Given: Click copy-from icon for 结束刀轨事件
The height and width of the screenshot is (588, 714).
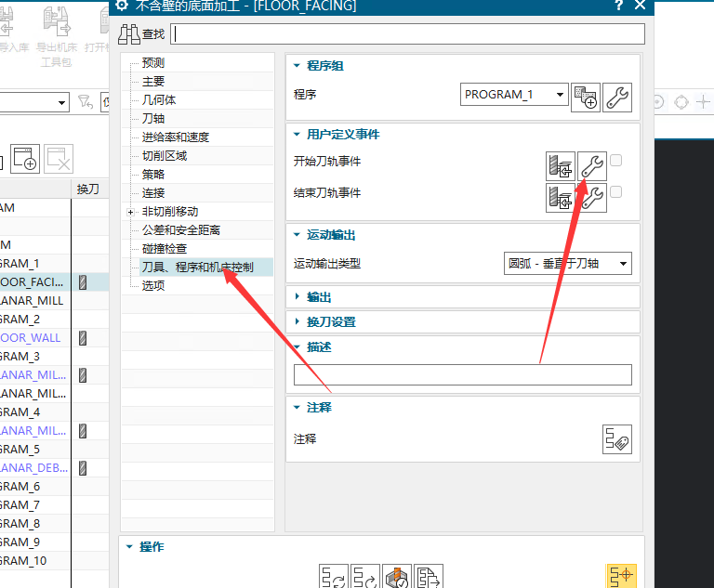Looking at the screenshot, I should coord(560,197).
